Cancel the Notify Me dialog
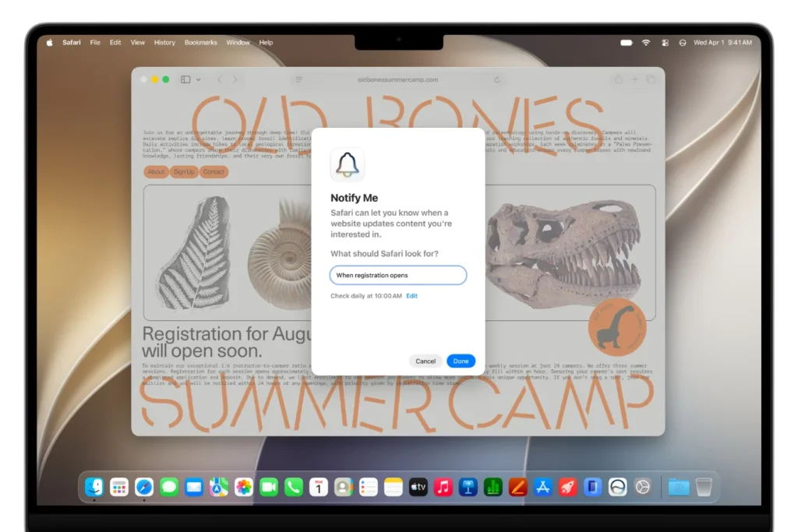The height and width of the screenshot is (532, 798). 425,361
